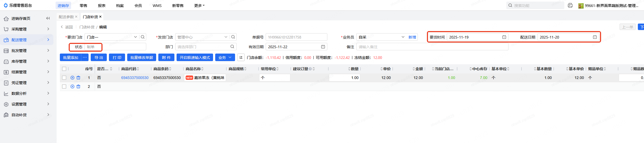Open the 会员 top menu

pos(138,5)
